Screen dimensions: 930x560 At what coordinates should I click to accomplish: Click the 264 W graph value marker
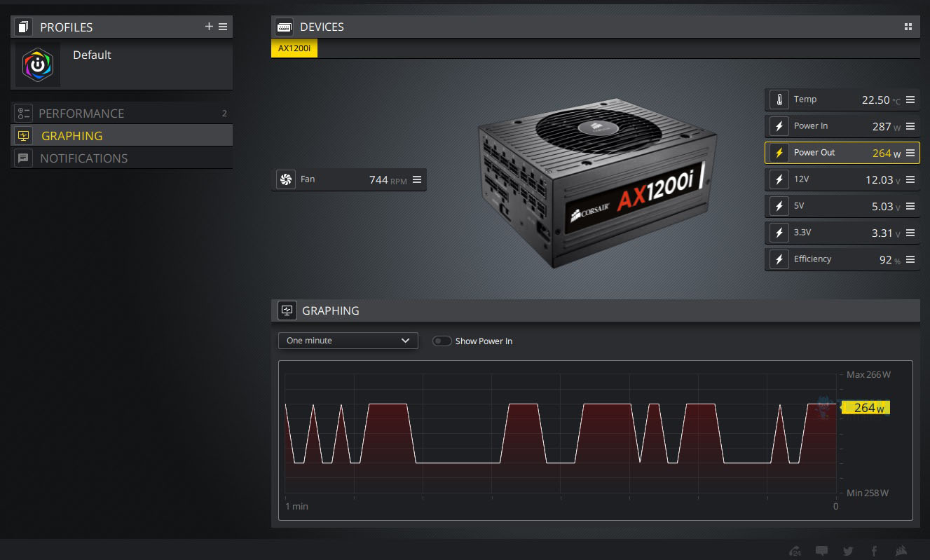point(866,408)
